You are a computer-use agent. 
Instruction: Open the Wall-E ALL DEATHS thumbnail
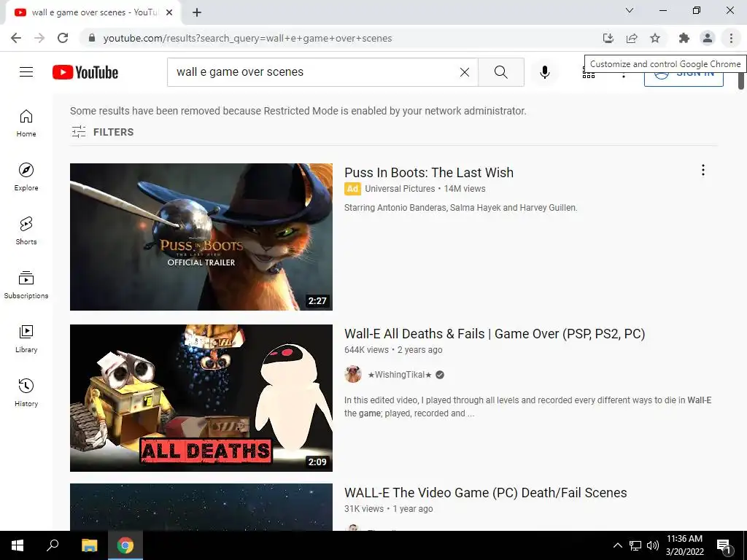tap(201, 398)
